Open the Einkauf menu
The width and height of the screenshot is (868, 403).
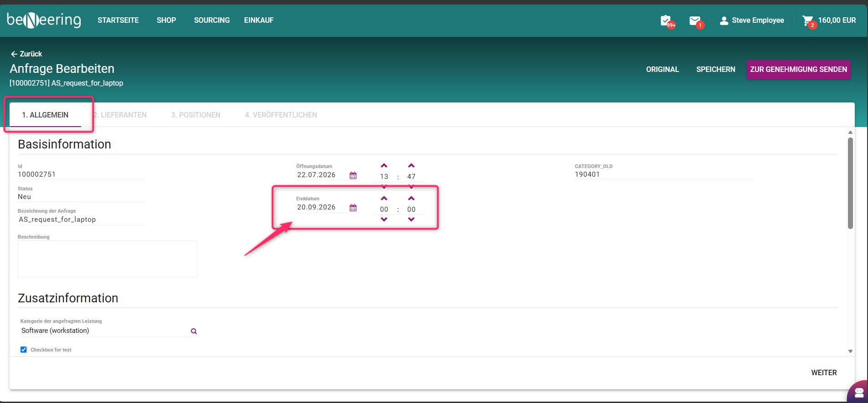259,20
